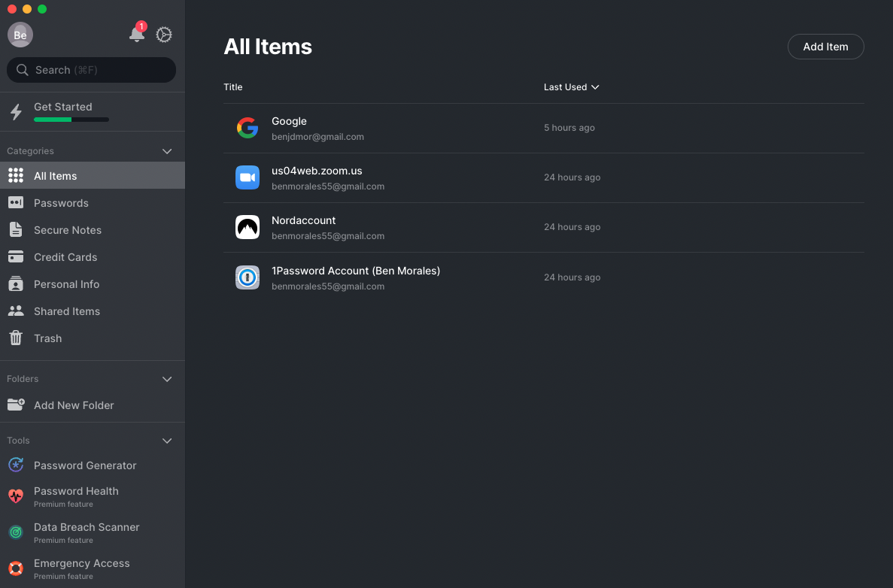Viewport: 893px width, 588px height.
Task: Click the Credit Cards icon
Action: pyautogui.click(x=16, y=256)
